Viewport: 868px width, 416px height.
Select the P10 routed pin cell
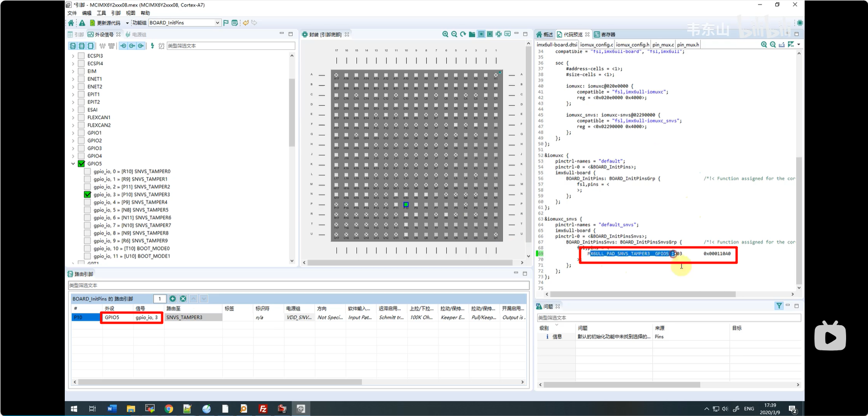86,317
